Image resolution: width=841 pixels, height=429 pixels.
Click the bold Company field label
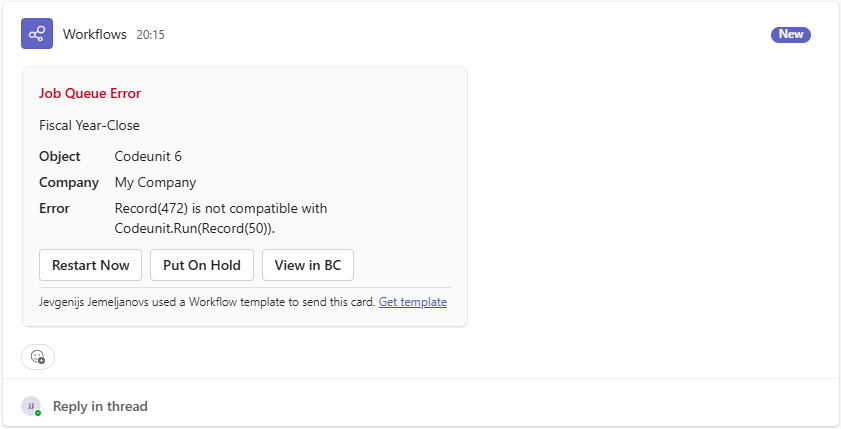[x=69, y=182]
